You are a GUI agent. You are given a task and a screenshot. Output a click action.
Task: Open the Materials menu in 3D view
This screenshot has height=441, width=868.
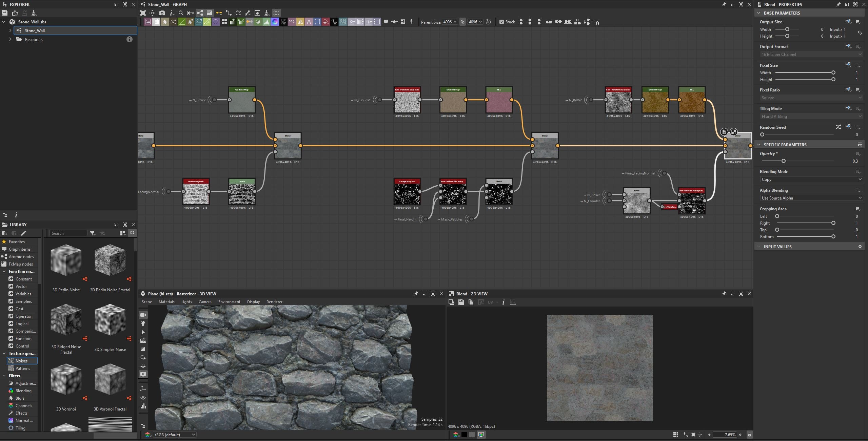pos(166,302)
